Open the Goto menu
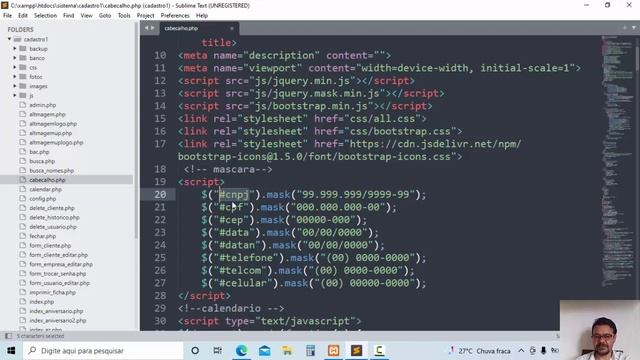Image resolution: width=640 pixels, height=360 pixels. click(x=105, y=16)
